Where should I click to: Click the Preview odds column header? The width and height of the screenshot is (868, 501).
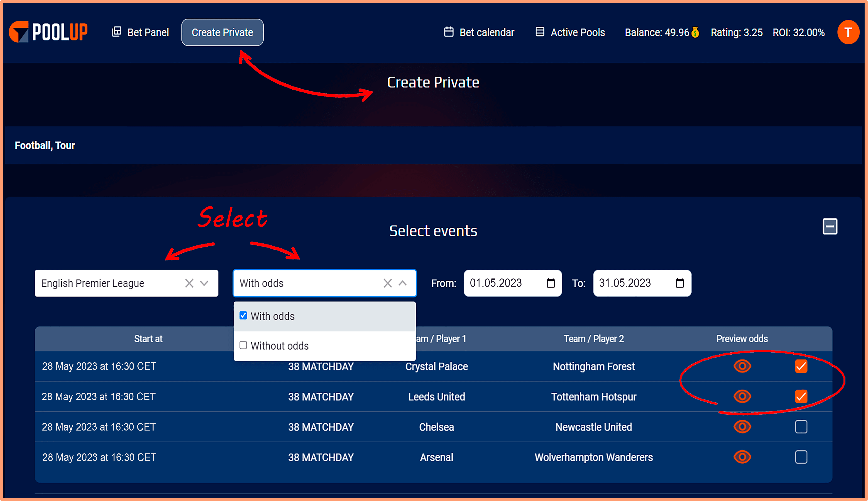point(742,339)
